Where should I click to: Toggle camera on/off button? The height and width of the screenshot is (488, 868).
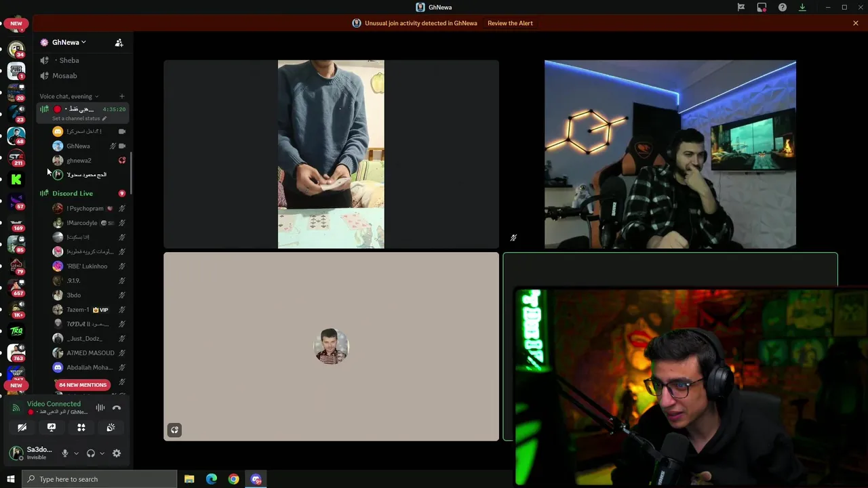pyautogui.click(x=22, y=428)
